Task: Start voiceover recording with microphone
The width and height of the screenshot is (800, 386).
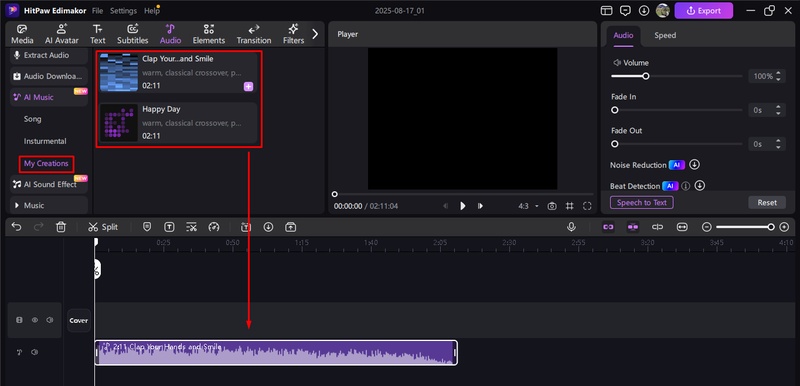Action: pos(571,227)
